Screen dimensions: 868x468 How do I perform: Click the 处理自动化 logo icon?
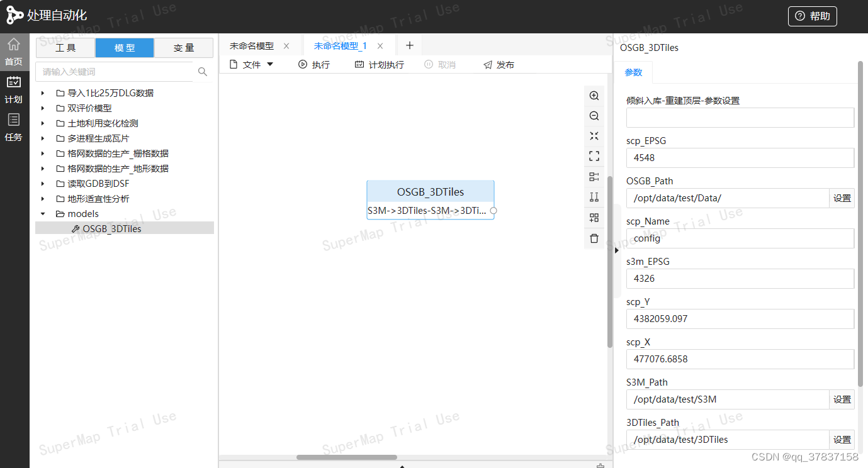pyautogui.click(x=14, y=16)
